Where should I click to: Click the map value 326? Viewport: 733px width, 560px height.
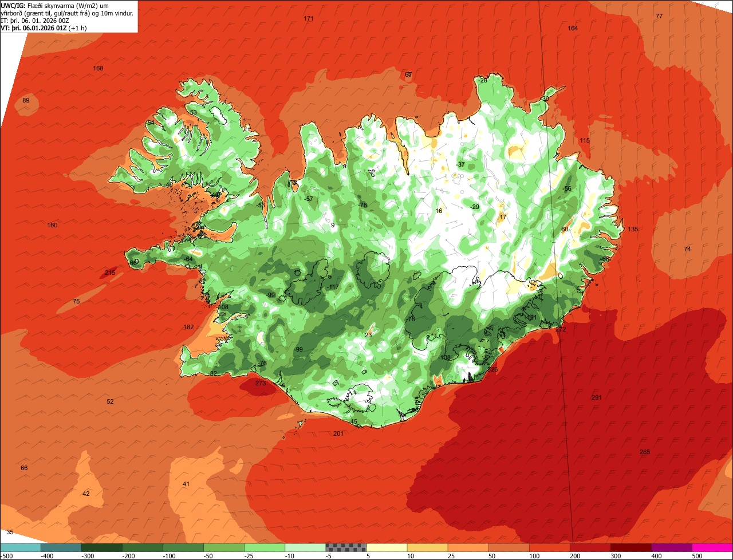492,369
